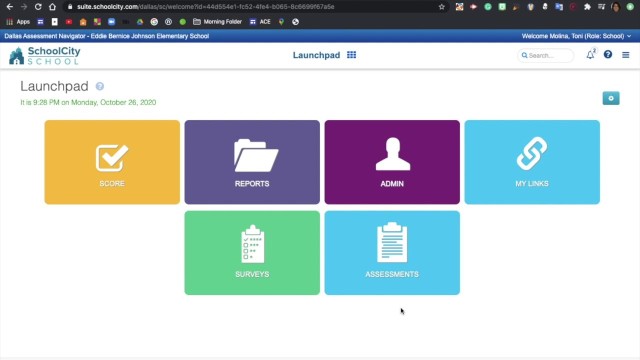This screenshot has height=360, width=640.
Task: Open the SCORE tile
Action: point(112,162)
